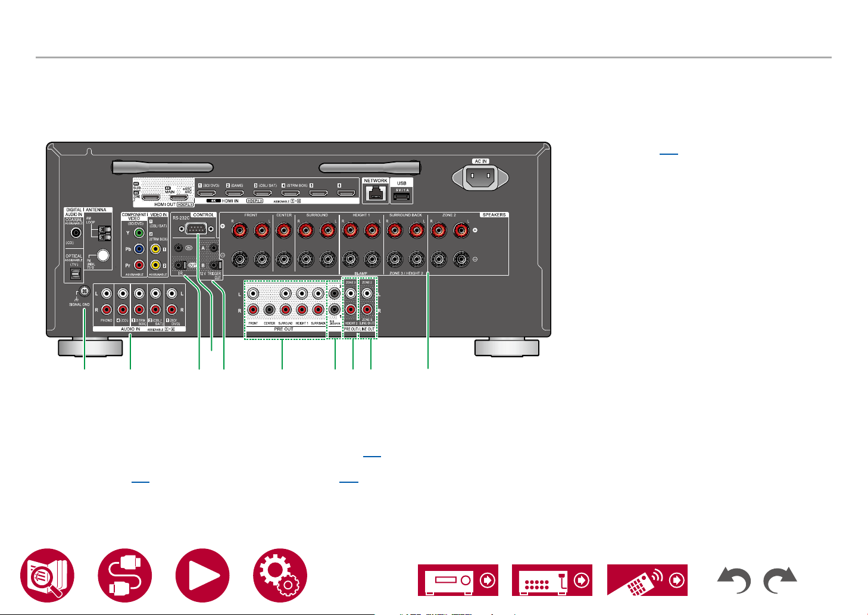This screenshot has width=868, height=615.
Task: Select HDMI IN 3 (CBL/SAT) port
Action: coord(263,193)
